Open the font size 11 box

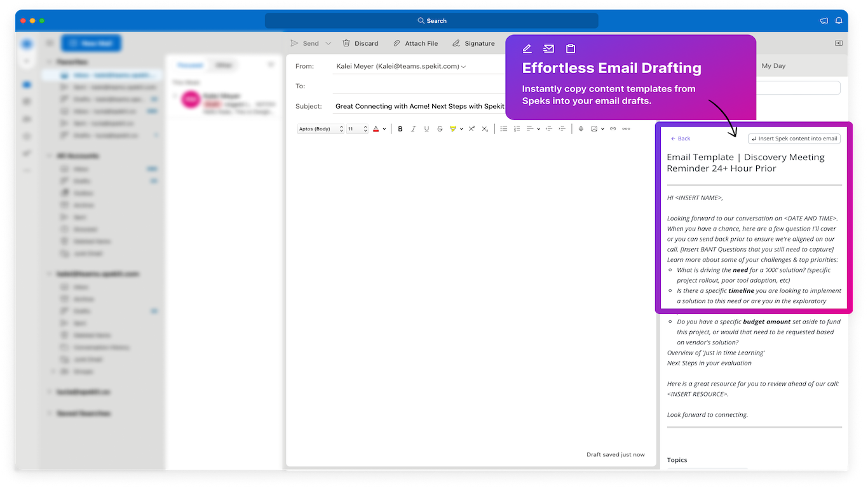(x=357, y=129)
